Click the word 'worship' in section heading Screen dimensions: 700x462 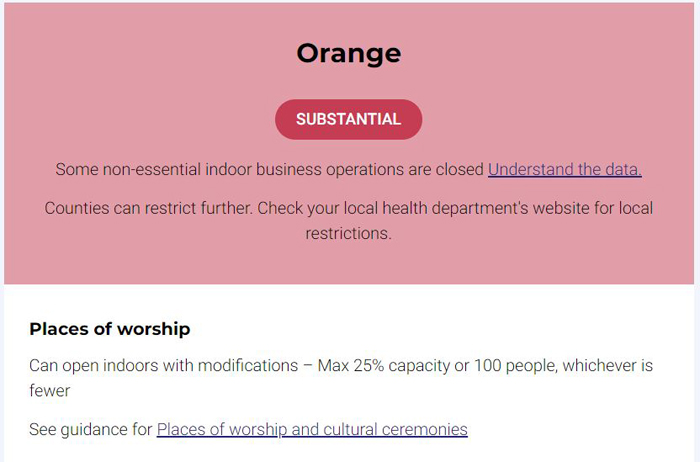tap(154, 329)
